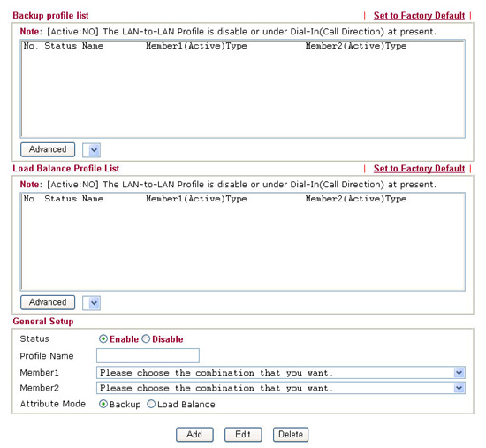The width and height of the screenshot is (486, 448).
Task: Select the Disable status radio button
Action: pyautogui.click(x=146, y=338)
